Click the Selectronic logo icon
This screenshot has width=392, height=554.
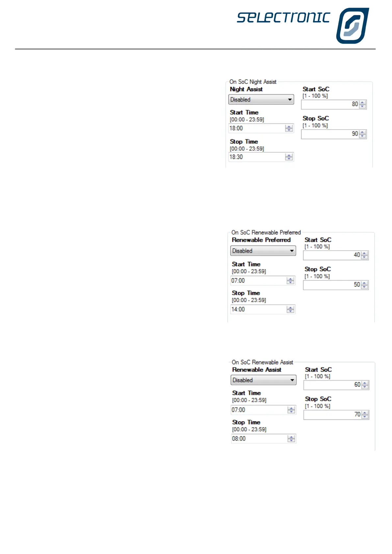352,26
